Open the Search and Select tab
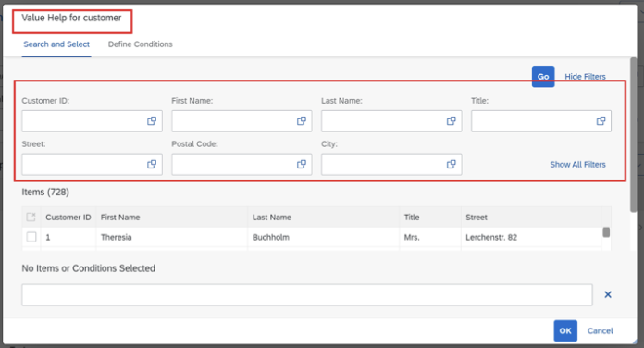Image resolution: width=644 pixels, height=348 pixels. coord(56,43)
